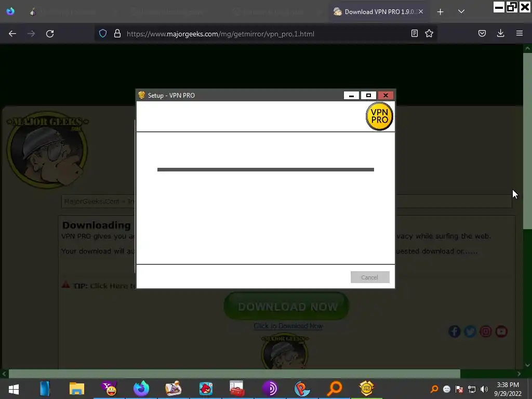The height and width of the screenshot is (399, 532).
Task: Show site security lock information
Action: 117,34
